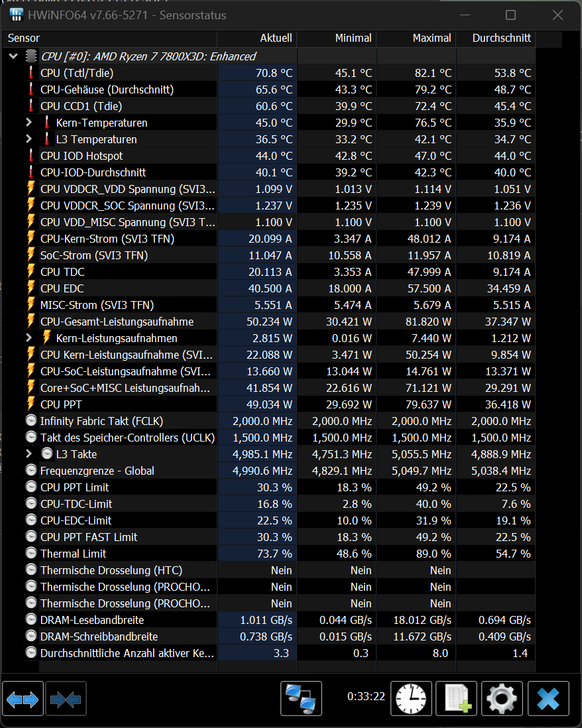Viewport: 582px width, 728px height.
Task: Select the CPU Kern-Leistungsaufnahme (SVI...) row label
Action: pos(126,355)
